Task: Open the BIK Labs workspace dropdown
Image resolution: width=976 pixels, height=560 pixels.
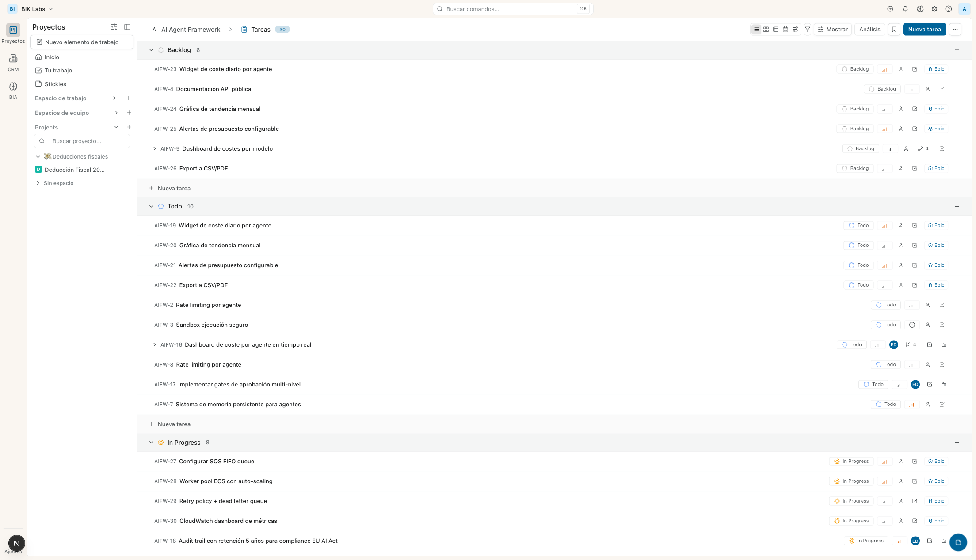Action: point(37,9)
